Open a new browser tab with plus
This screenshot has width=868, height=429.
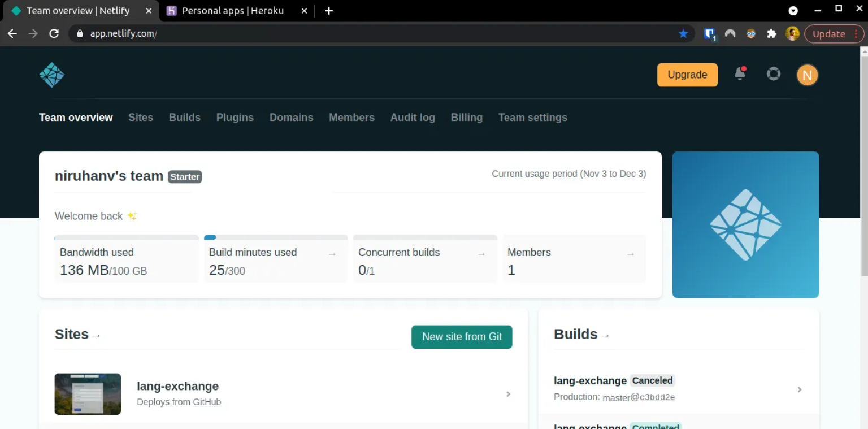click(x=329, y=11)
